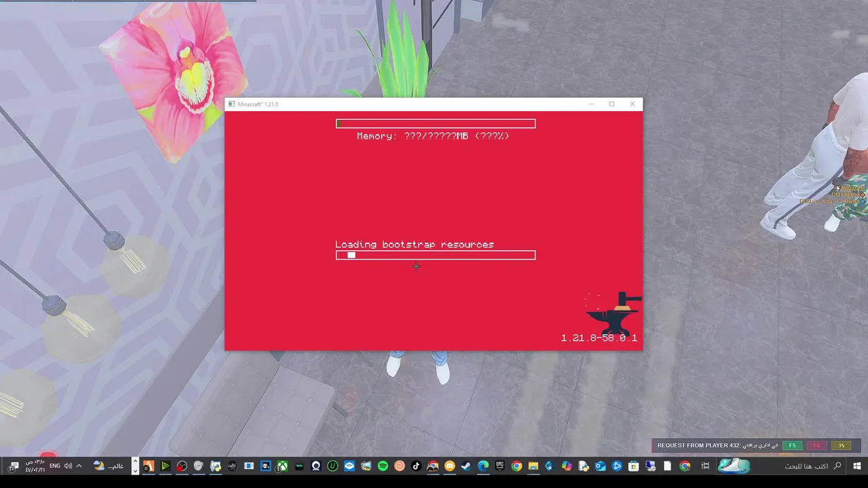Click the yellow 3S timer badge

[841, 445]
